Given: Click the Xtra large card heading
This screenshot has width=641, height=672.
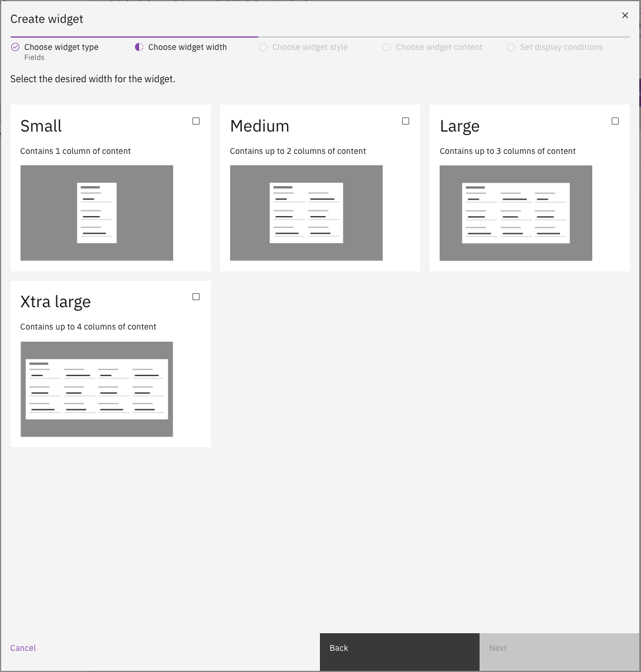Looking at the screenshot, I should coord(56,301).
